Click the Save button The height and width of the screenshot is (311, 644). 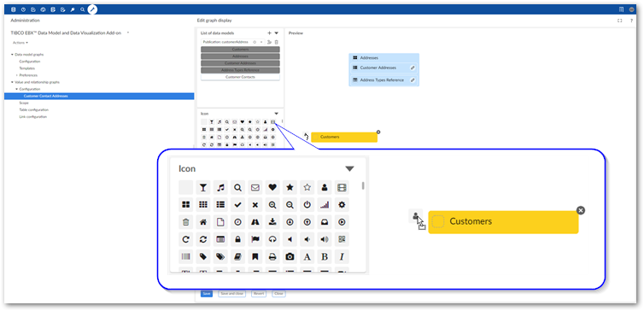pos(207,294)
